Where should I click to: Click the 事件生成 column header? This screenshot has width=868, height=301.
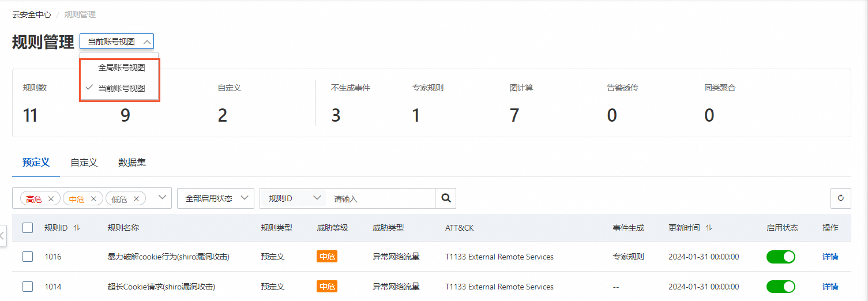coord(628,228)
